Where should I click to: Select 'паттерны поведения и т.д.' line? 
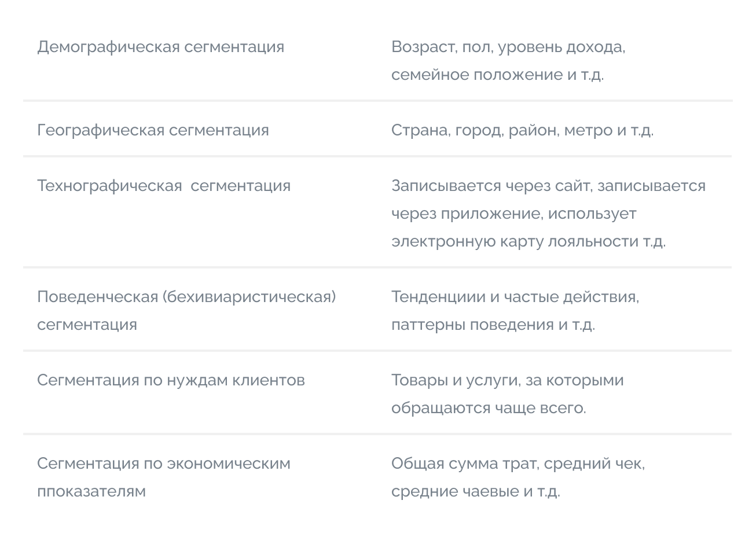493,325
